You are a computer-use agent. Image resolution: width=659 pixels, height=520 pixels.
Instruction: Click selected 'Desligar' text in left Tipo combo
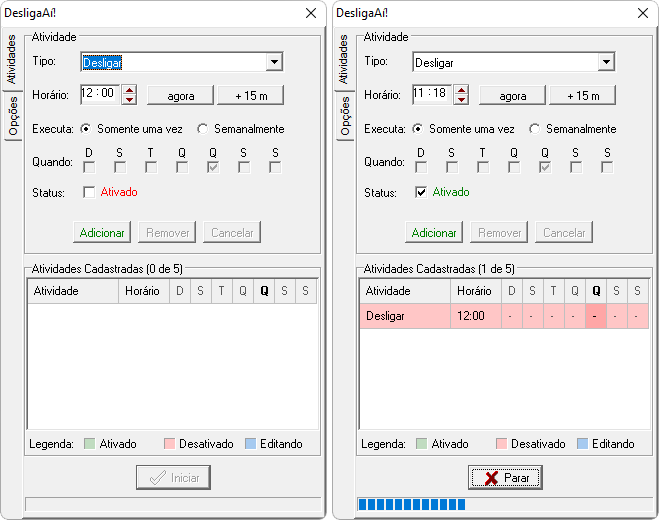point(102,63)
